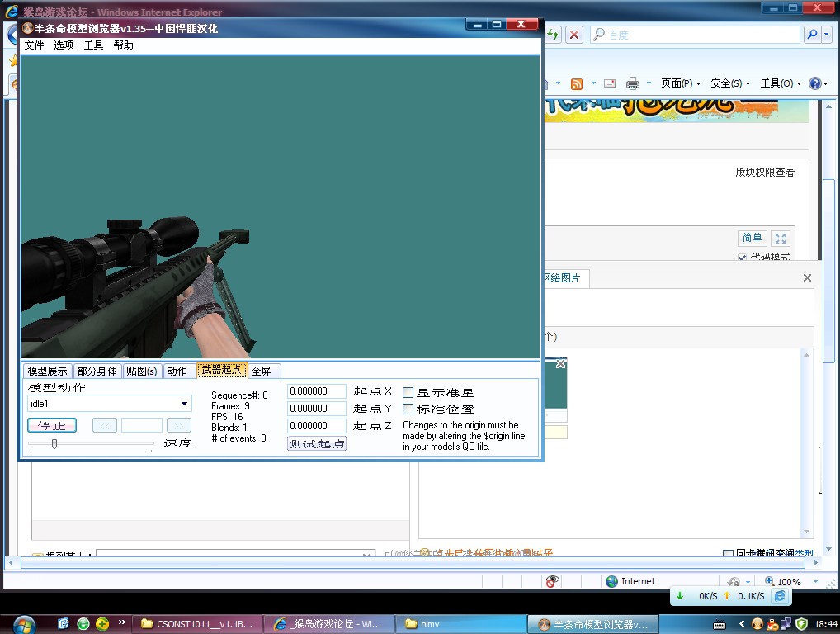840x634 pixels.
Task: Switch to CSONST1011 folder taskbar button
Action: pyautogui.click(x=196, y=624)
